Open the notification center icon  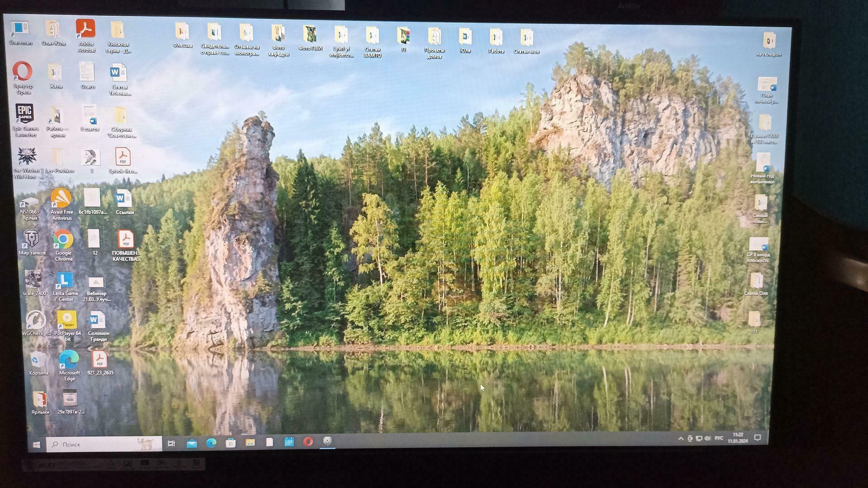[x=758, y=438]
